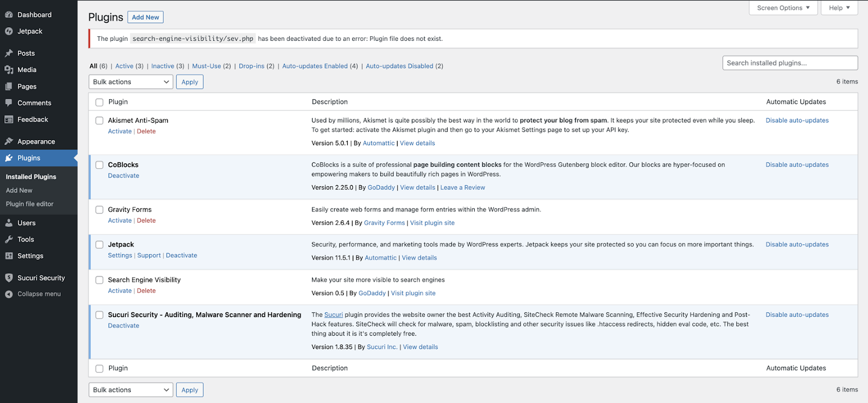Click the bottom Apply button
Viewport: 868px width, 403px height.
click(190, 390)
